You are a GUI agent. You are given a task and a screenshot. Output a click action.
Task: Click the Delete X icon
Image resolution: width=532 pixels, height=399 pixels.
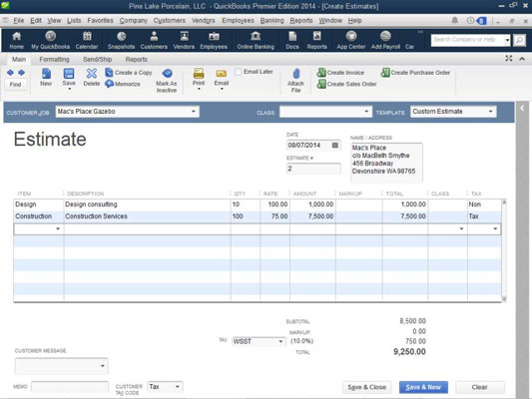click(x=91, y=73)
